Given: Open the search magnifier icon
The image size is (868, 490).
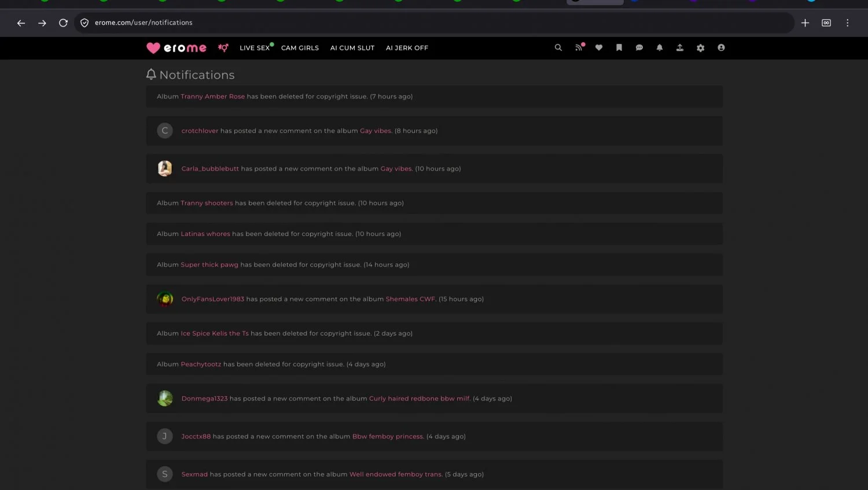Looking at the screenshot, I should point(558,48).
